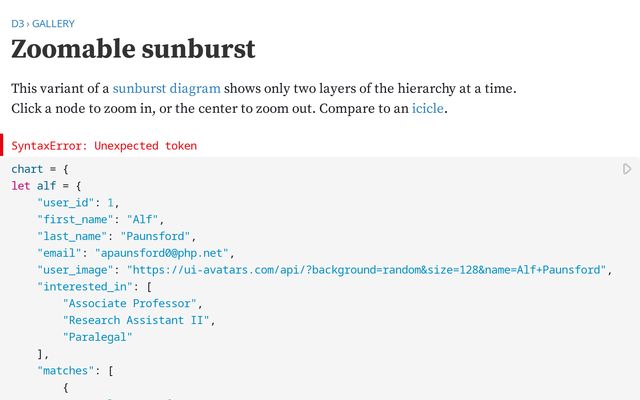Click the "Paralegal" string in code
The height and width of the screenshot is (400, 640).
[97, 337]
